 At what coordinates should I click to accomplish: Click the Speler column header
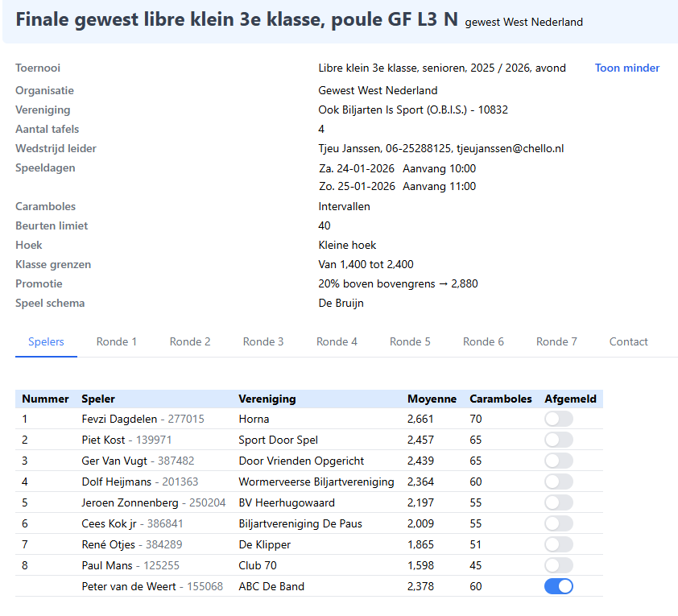[98, 399]
